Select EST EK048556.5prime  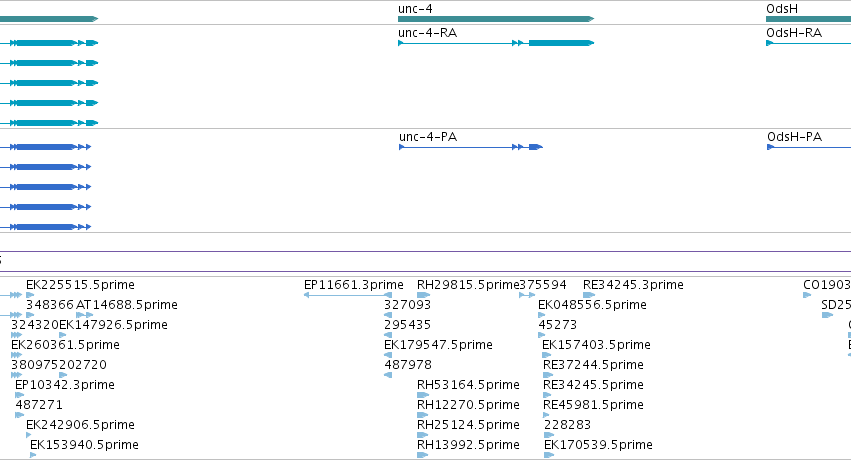[x=592, y=305]
